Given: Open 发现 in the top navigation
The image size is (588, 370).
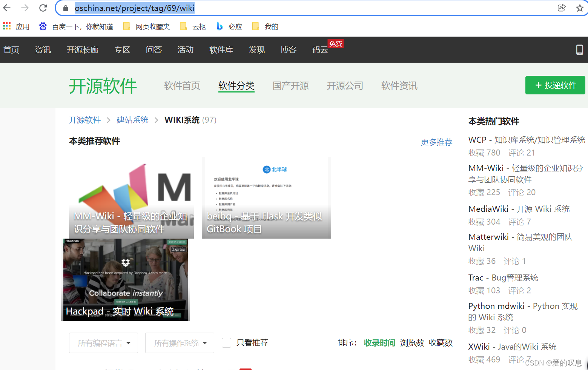Looking at the screenshot, I should click(257, 50).
